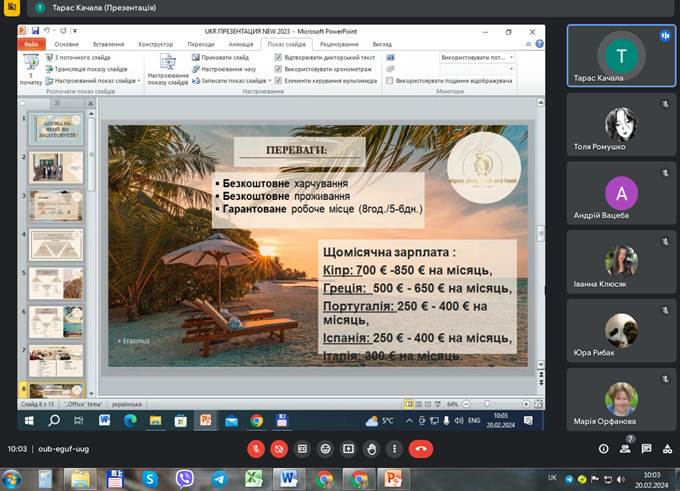Open Excel from the outer taskbar
680x491 pixels.
(x=254, y=479)
